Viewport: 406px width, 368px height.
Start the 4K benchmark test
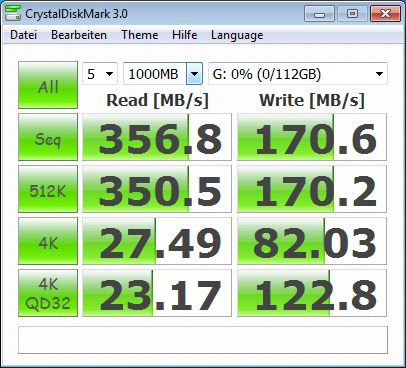48,241
